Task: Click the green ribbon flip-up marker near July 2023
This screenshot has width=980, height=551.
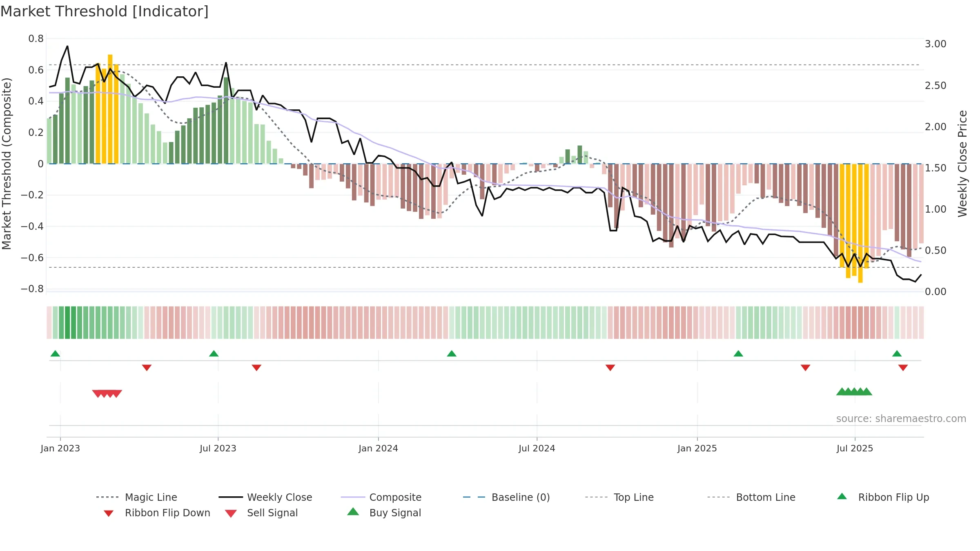Action: click(214, 353)
